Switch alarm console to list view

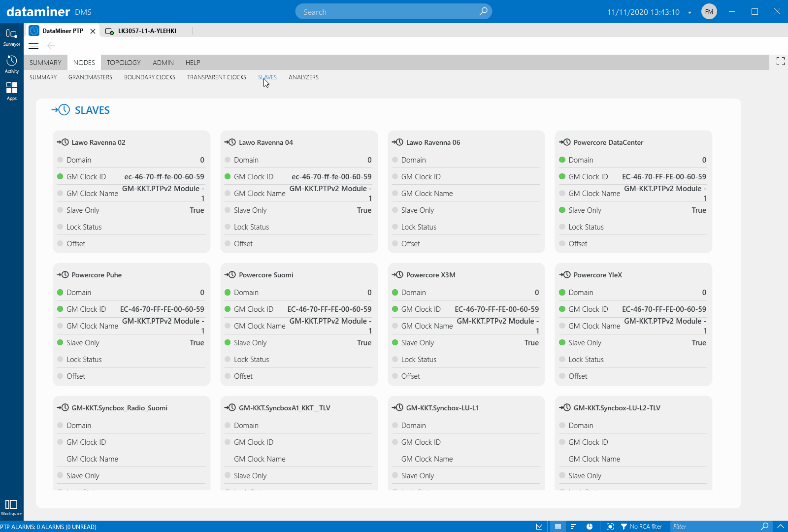[x=558, y=527]
